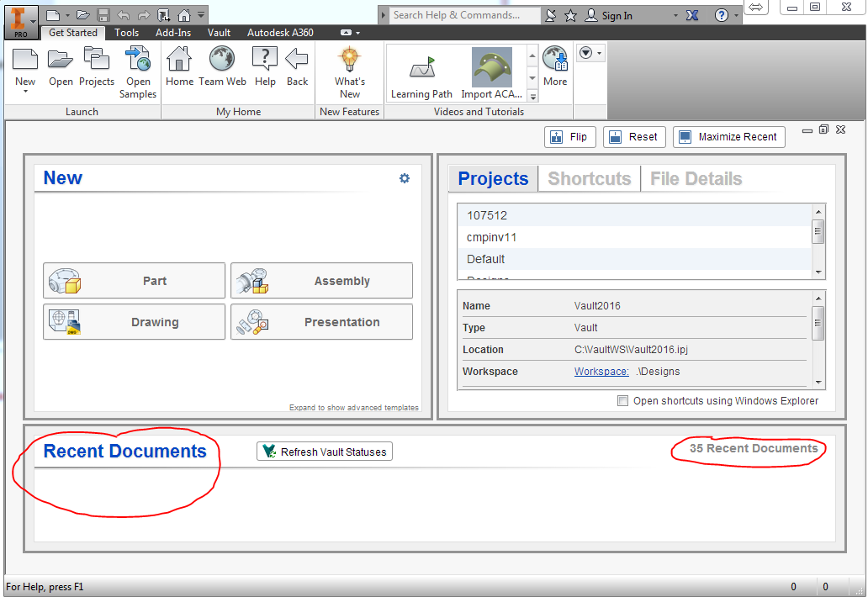Expand search options arrow beside search box
The width and height of the screenshot is (868, 597).
[383, 15]
